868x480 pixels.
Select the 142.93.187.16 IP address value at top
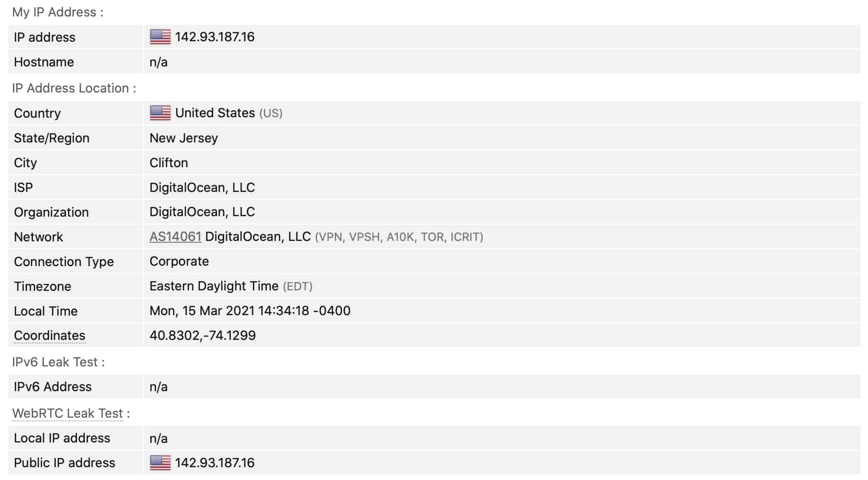pos(215,37)
